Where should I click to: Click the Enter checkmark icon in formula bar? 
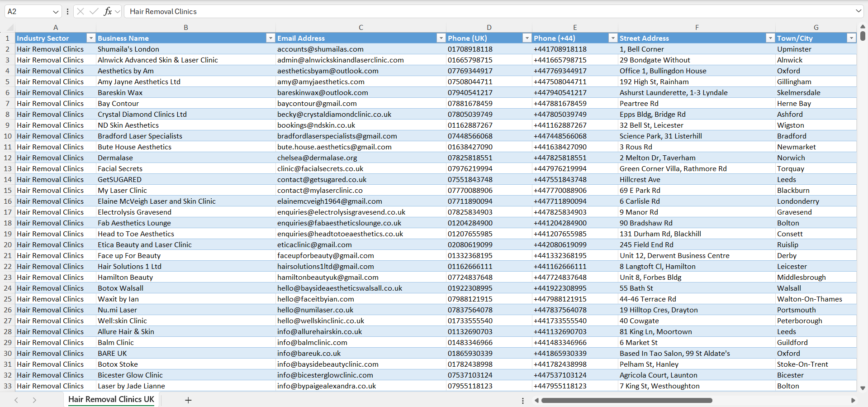tap(94, 11)
